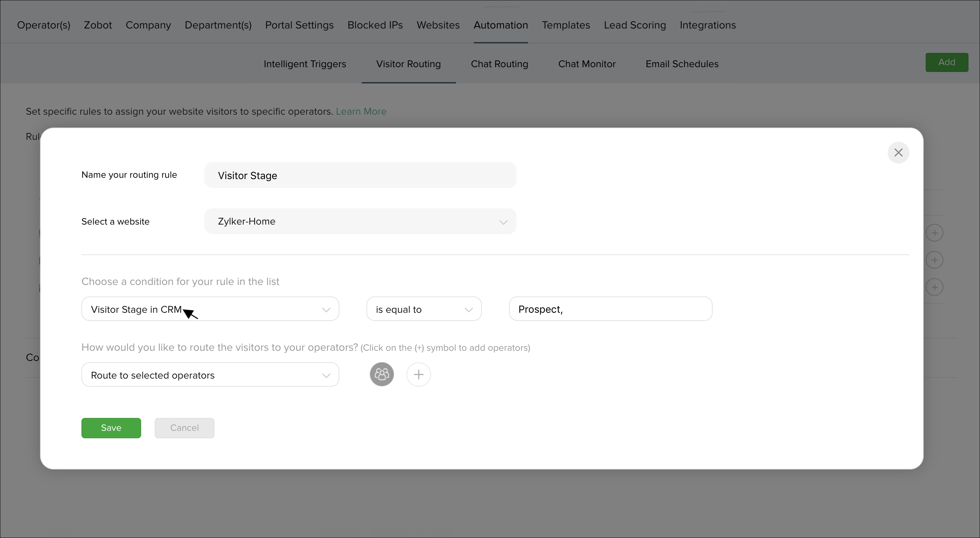Open the Operator(s) settings tab

point(43,25)
